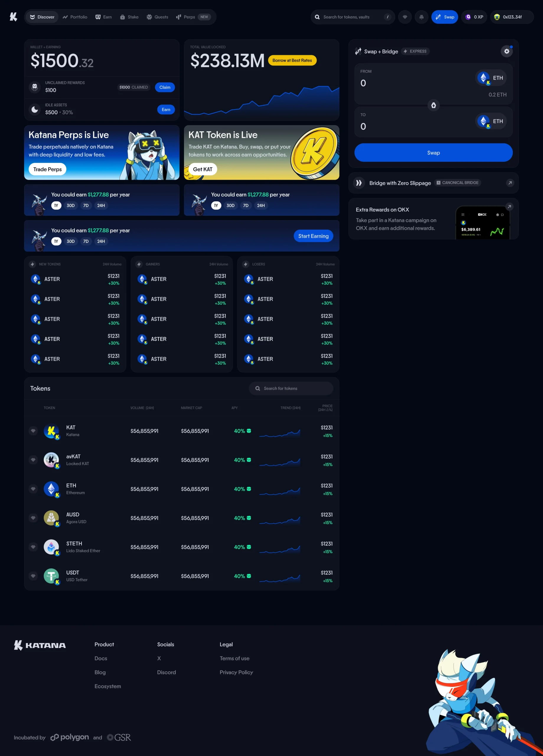This screenshot has width=543, height=756.
Task: Select 24H period in Start Earning card
Action: [x=101, y=241]
